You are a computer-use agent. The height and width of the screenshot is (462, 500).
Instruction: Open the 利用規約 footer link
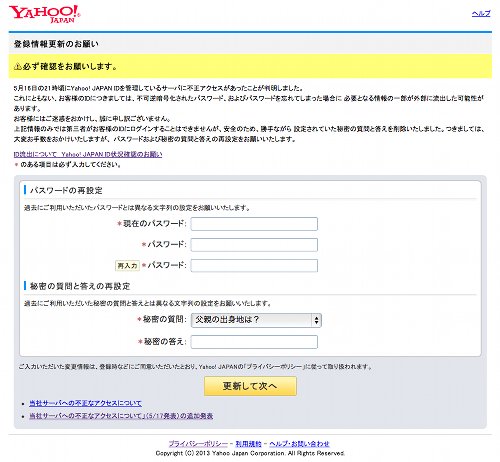[x=248, y=444]
